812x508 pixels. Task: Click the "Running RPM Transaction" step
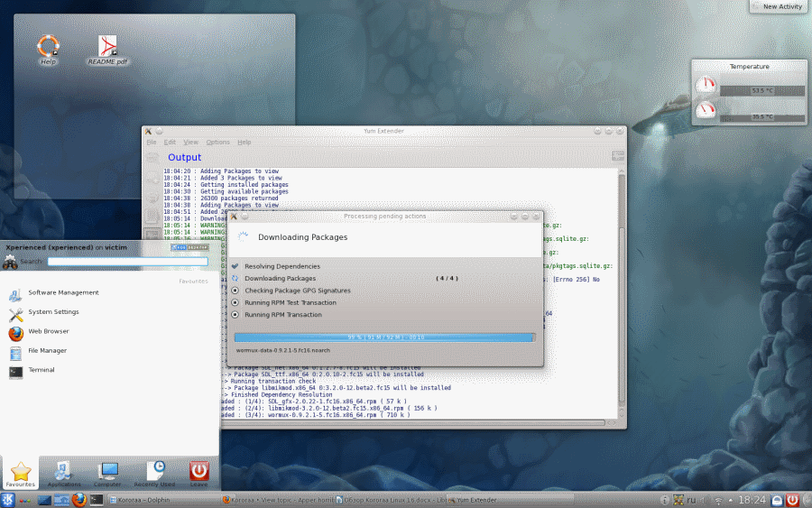pyautogui.click(x=282, y=315)
